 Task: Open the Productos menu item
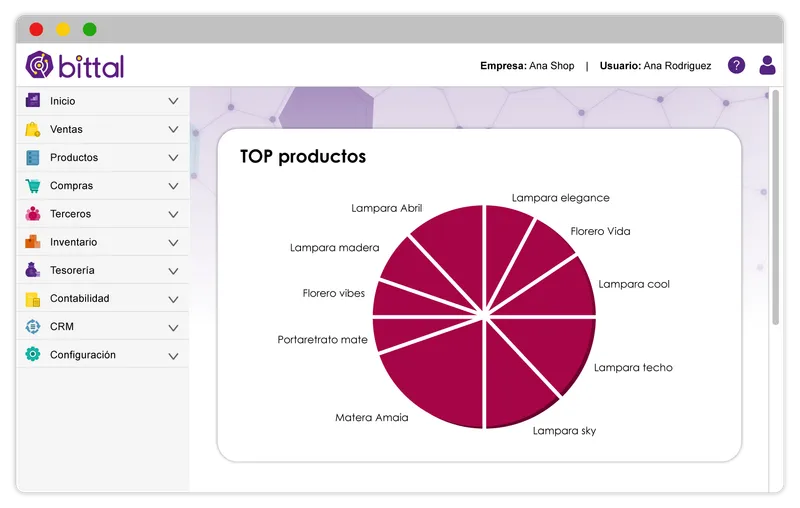[103, 157]
